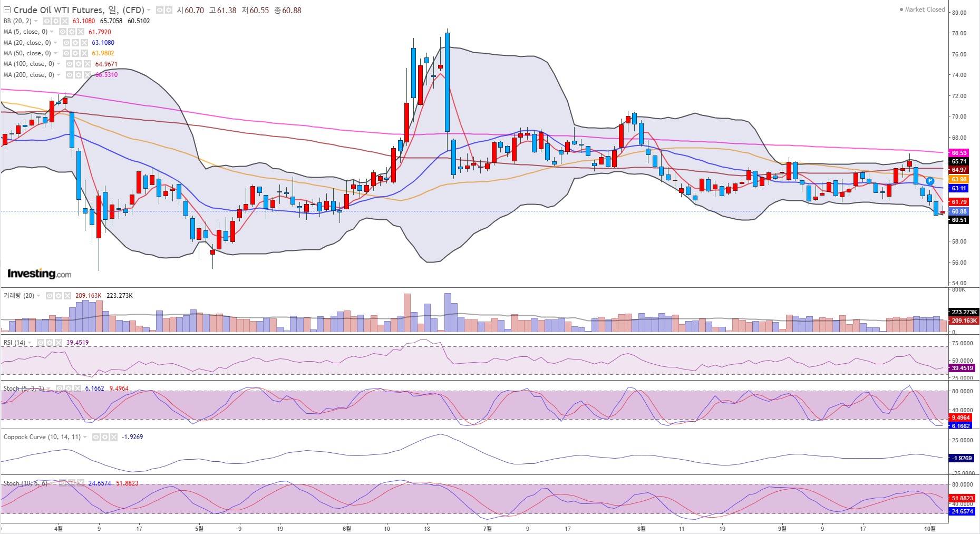980x534 pixels.
Task: Open the MA (100, close, 0) dropdown arrow
Action: coord(59,64)
